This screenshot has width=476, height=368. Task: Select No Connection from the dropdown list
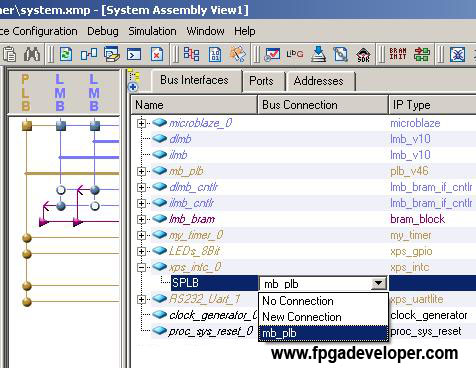298,301
